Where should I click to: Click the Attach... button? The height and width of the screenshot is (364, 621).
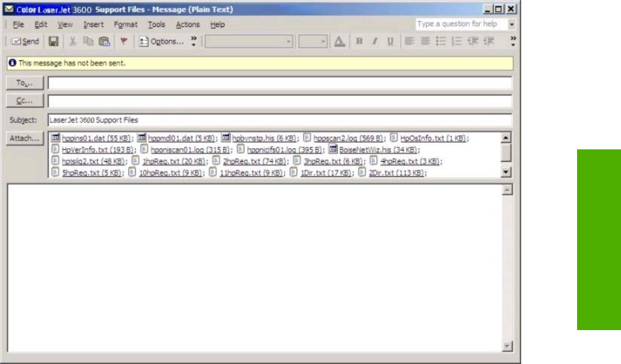point(24,138)
